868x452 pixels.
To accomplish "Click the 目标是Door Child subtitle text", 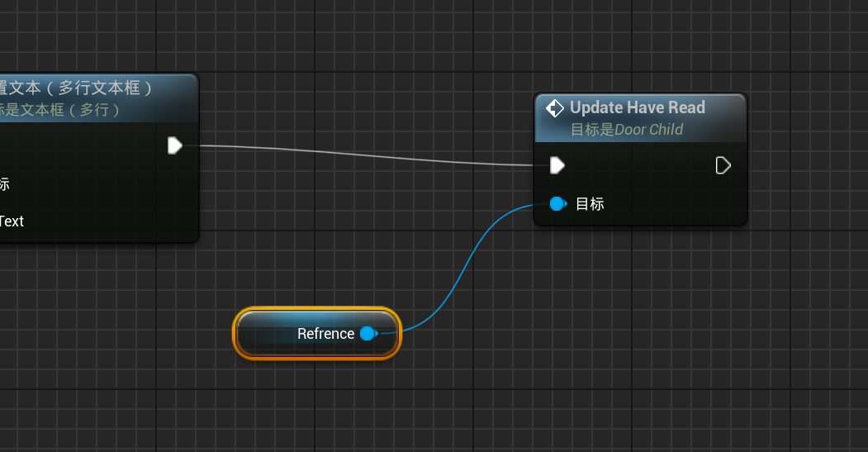I will (x=627, y=130).
